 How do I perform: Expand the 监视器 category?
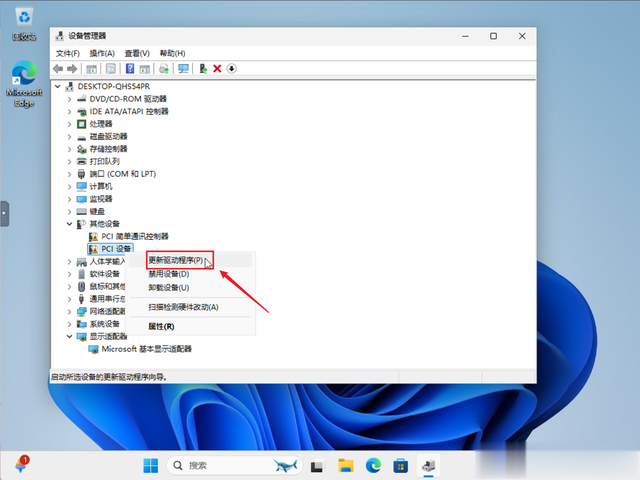[x=69, y=199]
